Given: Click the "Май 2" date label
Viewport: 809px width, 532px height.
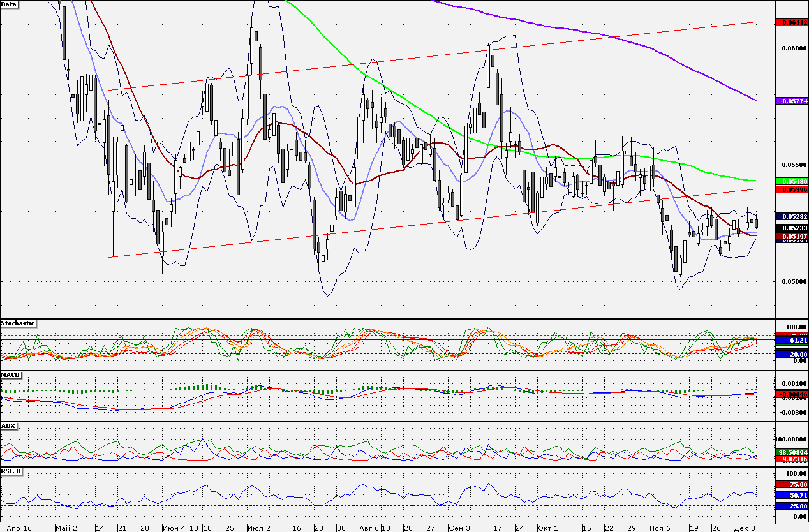Looking at the screenshot, I should 66,528.
